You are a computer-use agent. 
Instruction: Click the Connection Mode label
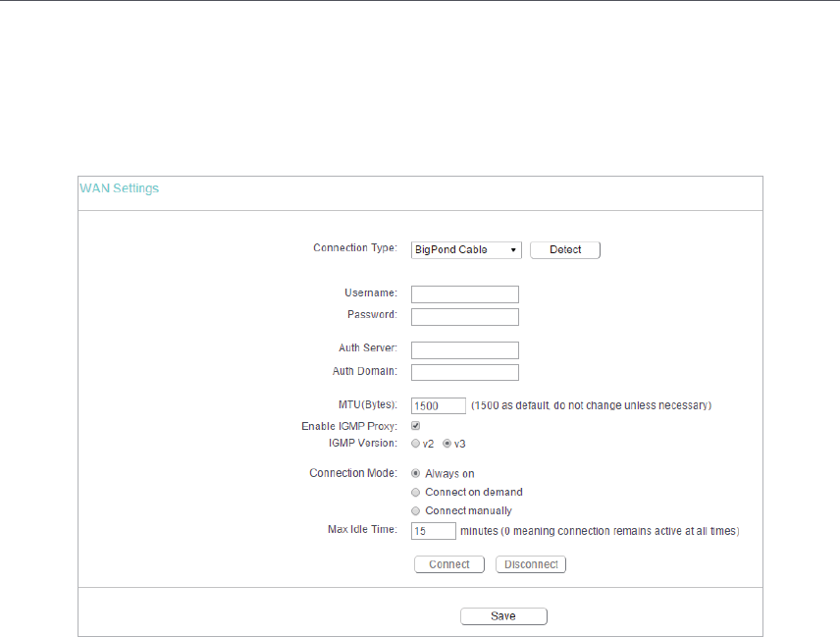click(x=353, y=474)
